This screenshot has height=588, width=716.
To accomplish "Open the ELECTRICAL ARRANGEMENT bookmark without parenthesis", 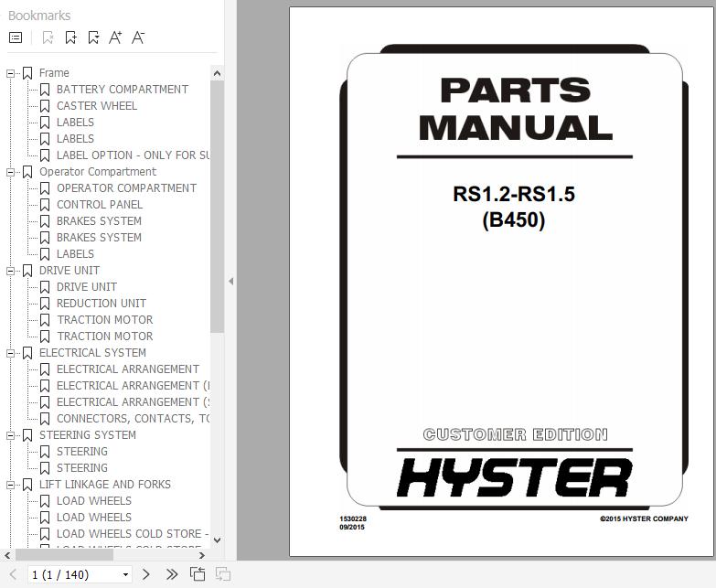I will [128, 369].
